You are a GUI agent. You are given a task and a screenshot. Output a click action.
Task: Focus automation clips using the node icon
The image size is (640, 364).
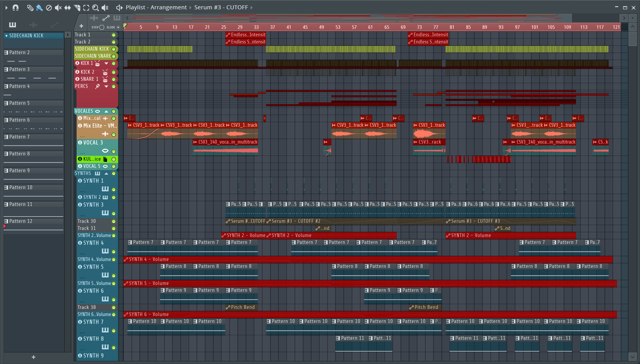[106, 18]
